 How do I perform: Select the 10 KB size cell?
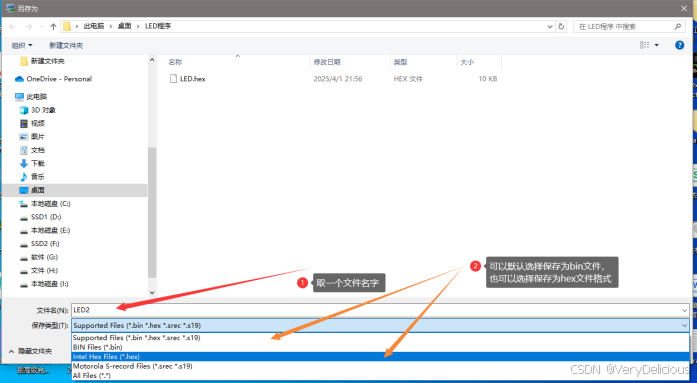(x=488, y=79)
